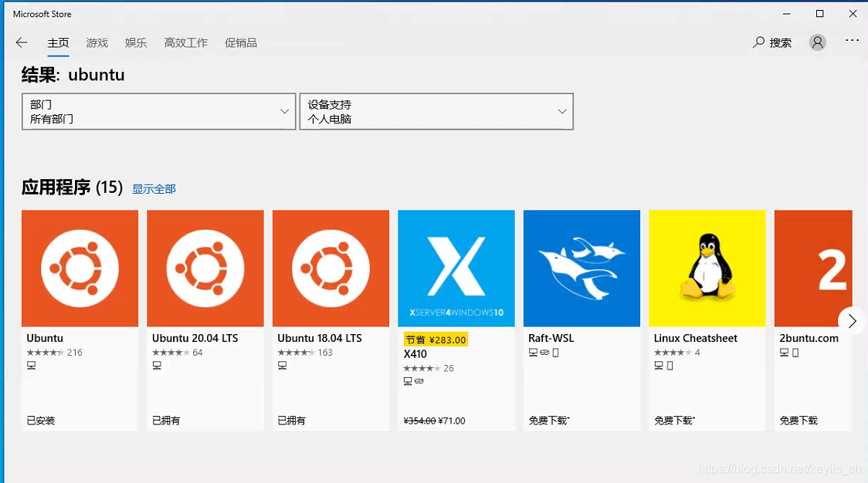Switch to the 高效工作 tab

point(185,42)
